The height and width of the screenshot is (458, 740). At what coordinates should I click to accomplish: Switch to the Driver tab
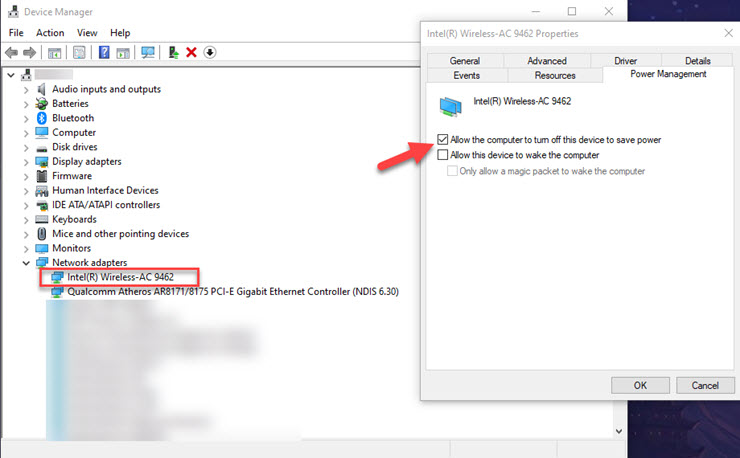click(625, 61)
